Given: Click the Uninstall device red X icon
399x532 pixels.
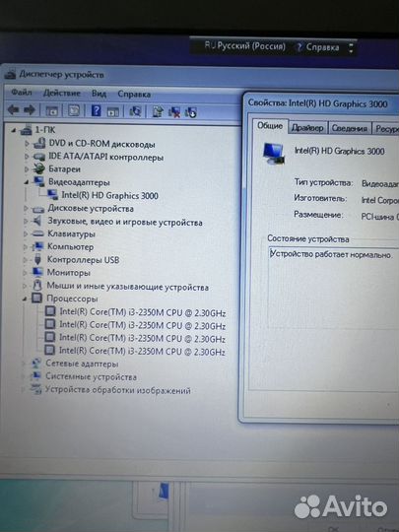Looking at the screenshot, I should 174,112.
